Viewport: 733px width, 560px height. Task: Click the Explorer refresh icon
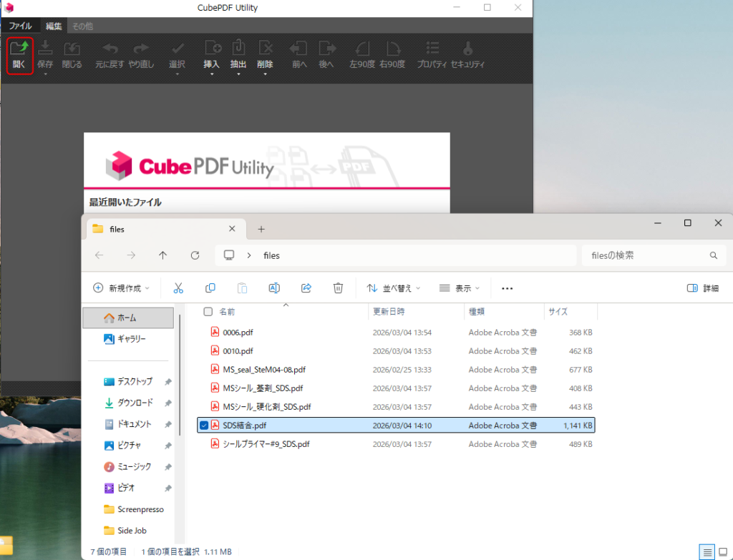click(195, 255)
